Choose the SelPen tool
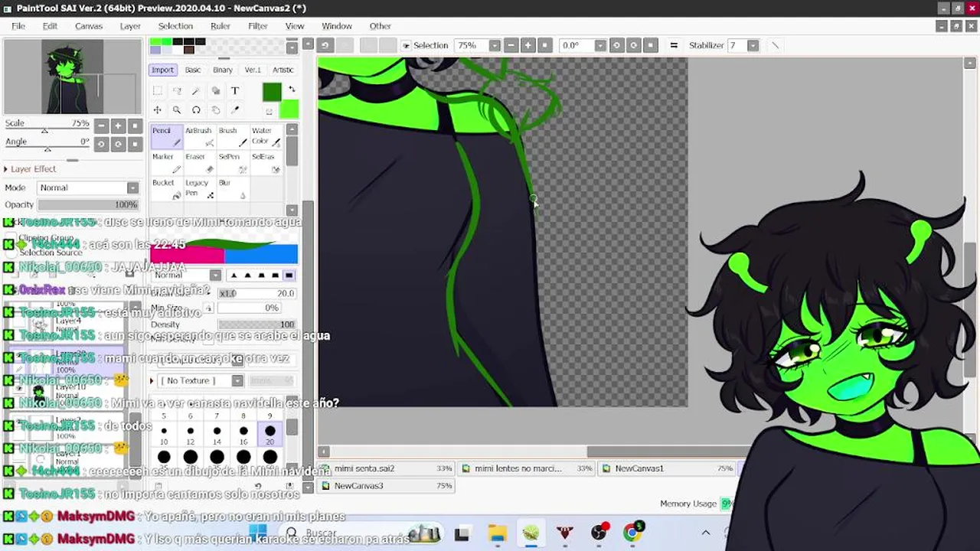980x551 pixels. tap(233, 163)
